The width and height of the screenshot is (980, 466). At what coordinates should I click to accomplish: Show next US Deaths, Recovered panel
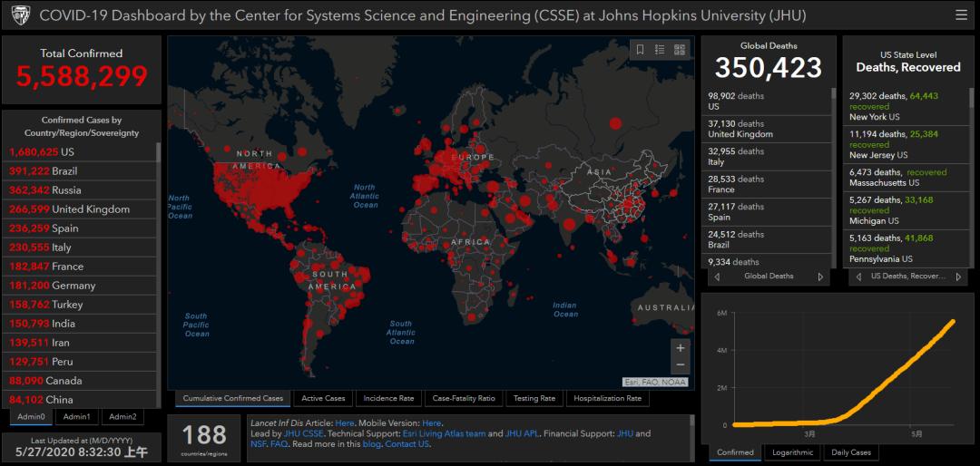pyautogui.click(x=960, y=277)
